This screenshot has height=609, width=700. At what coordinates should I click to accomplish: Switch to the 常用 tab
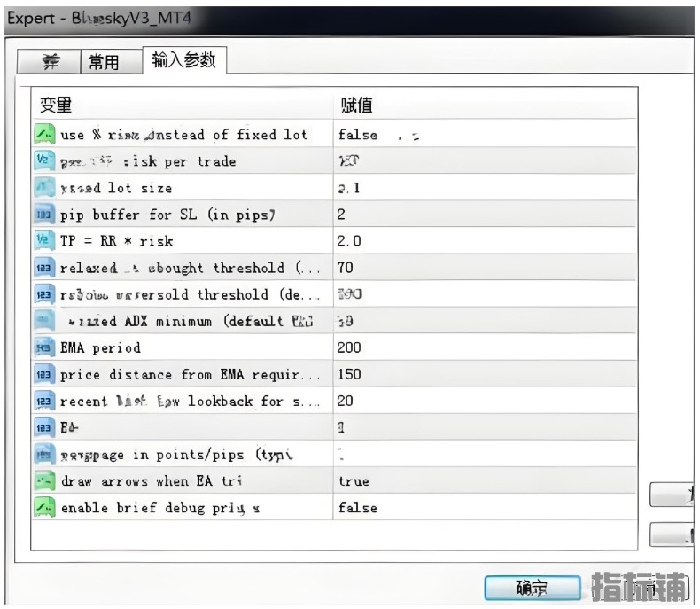[x=104, y=61]
